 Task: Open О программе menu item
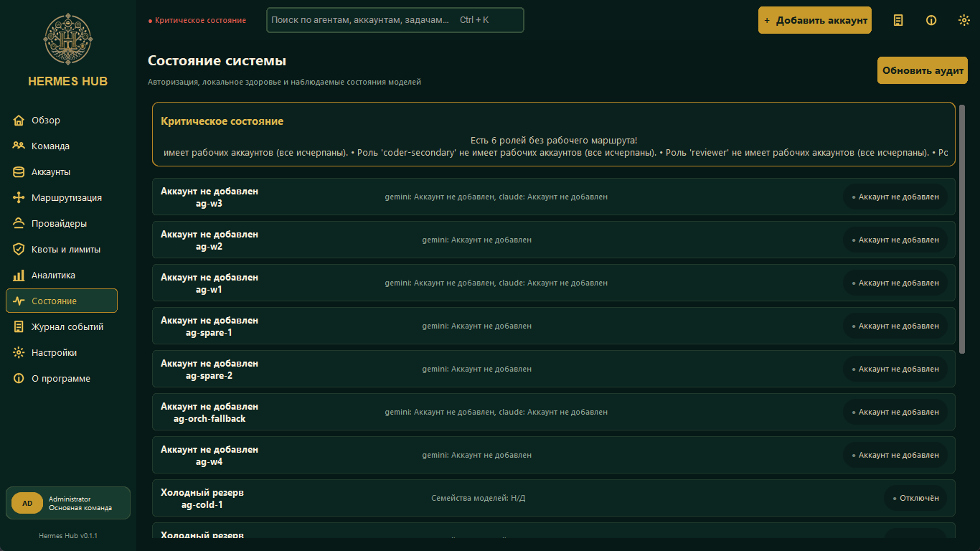[62, 378]
